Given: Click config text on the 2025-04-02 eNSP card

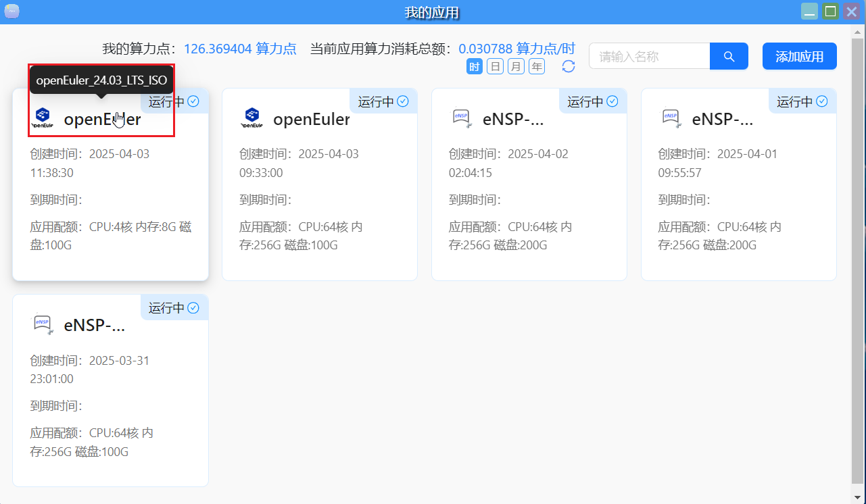Looking at the screenshot, I should click(x=510, y=236).
